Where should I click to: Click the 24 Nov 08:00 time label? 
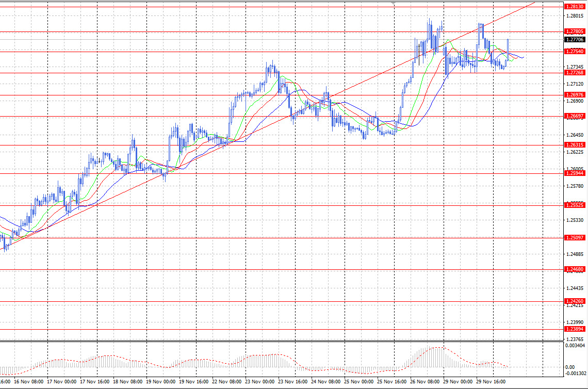coord(325,382)
